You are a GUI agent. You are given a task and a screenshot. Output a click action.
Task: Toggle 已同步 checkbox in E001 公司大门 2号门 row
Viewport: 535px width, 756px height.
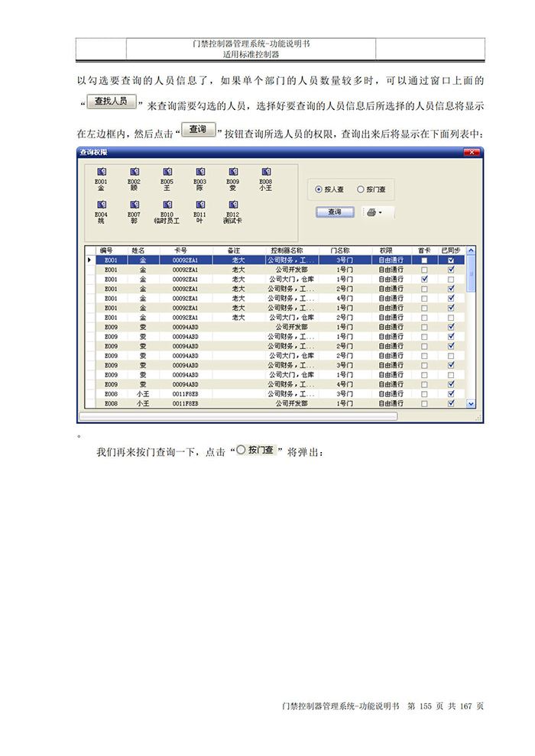[x=451, y=318]
